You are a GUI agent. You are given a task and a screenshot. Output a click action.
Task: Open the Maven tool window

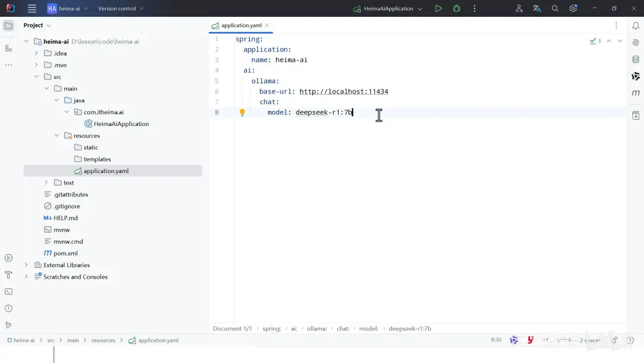pos(636,93)
